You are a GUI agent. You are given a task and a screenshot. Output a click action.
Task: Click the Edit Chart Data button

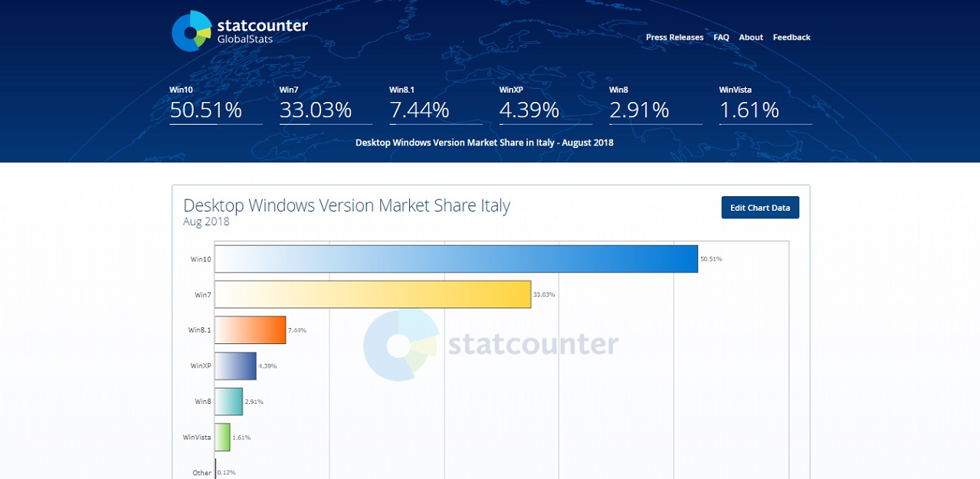tap(760, 208)
